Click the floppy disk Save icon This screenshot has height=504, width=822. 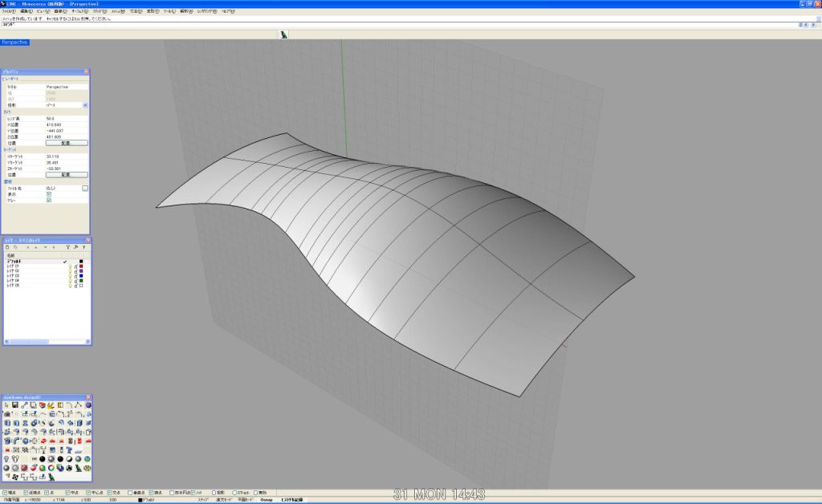point(14,405)
